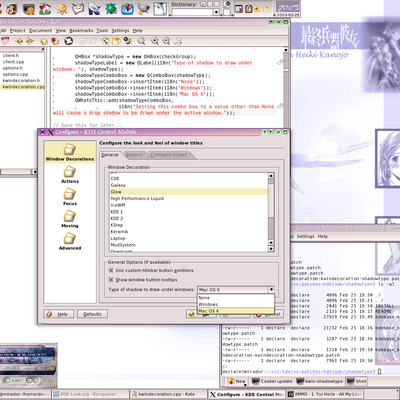Image resolution: width=400 pixels, height=400 pixels.
Task: Select KDE 2 in the decoration list
Action: point(189,218)
